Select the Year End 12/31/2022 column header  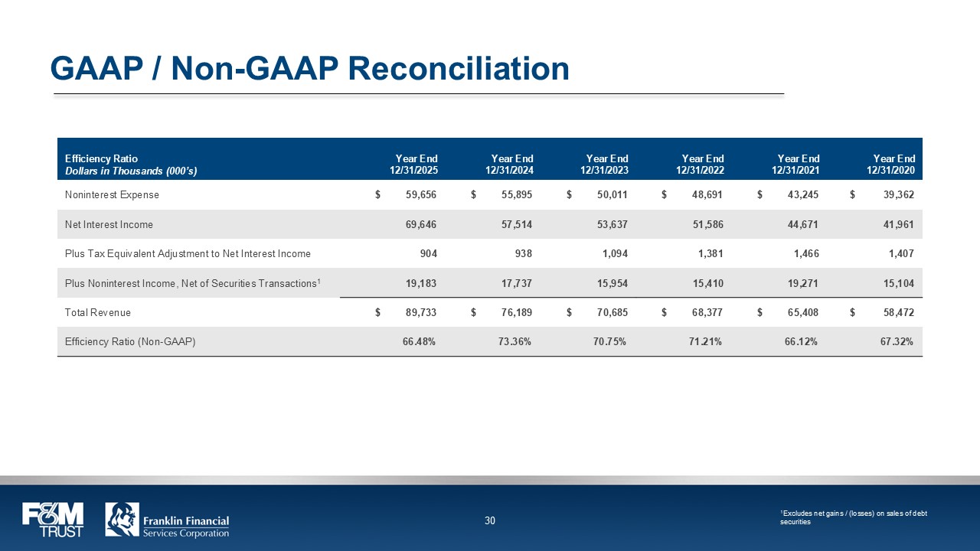700,165
